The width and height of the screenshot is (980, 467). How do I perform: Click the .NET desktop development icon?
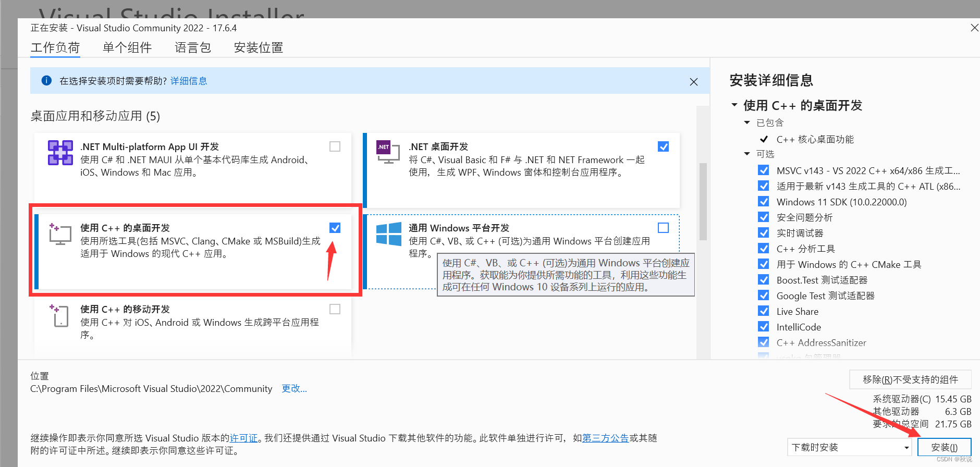388,152
